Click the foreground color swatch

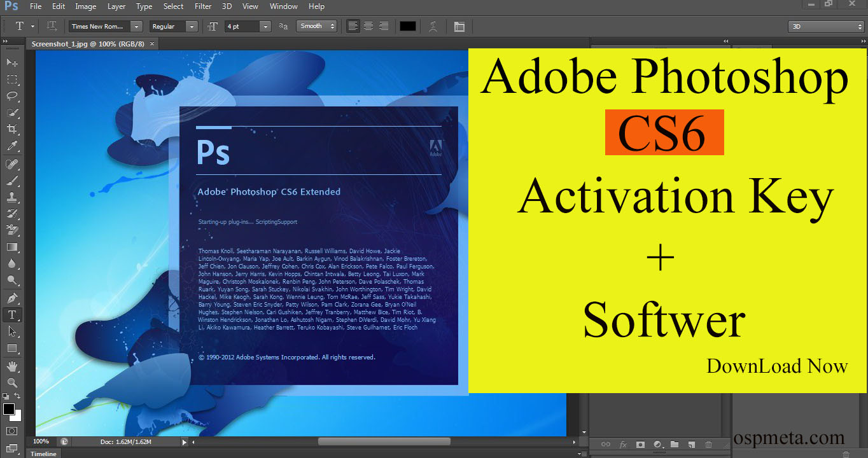(x=8, y=409)
